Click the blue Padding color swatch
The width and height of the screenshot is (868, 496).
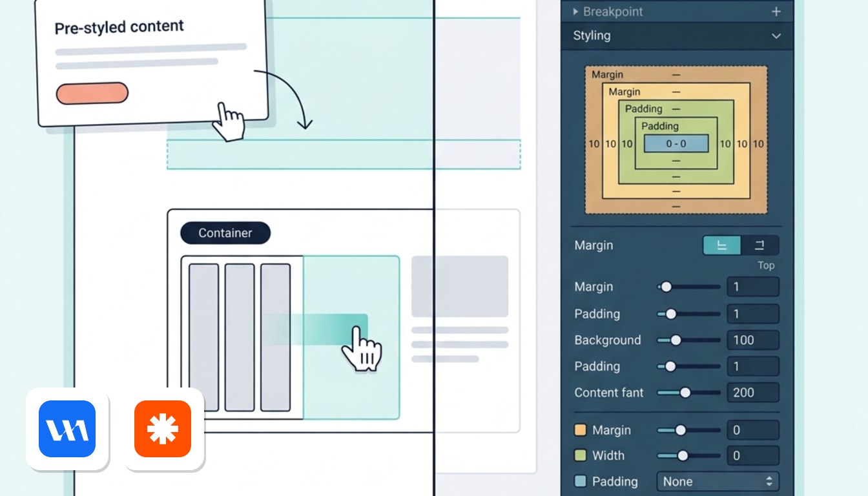[580, 481]
